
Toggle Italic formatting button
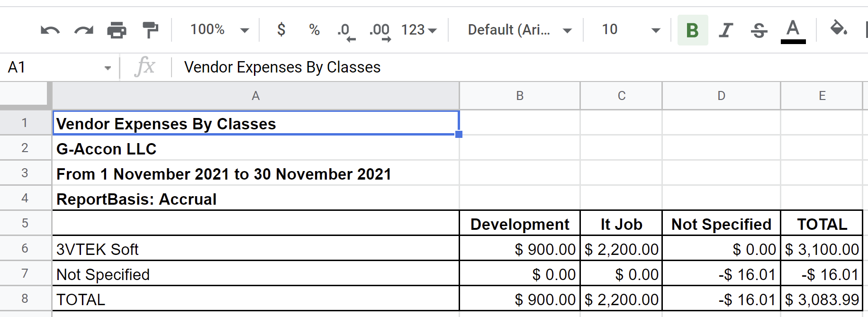point(725,30)
